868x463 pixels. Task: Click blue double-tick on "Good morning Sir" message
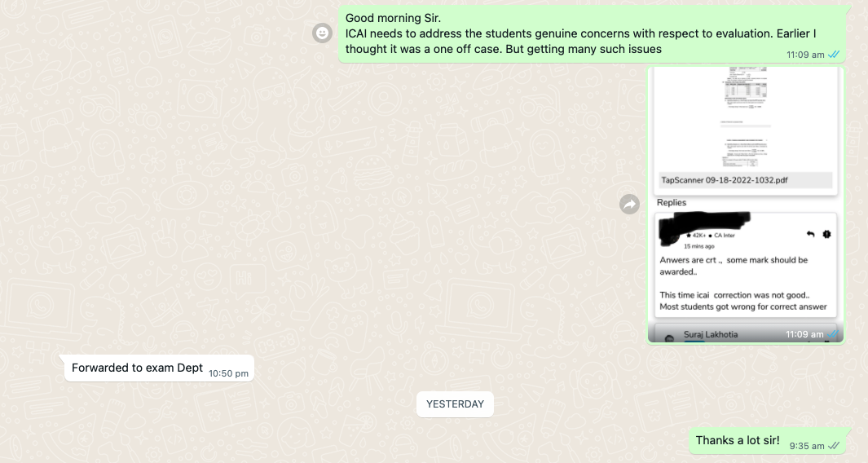tap(834, 55)
